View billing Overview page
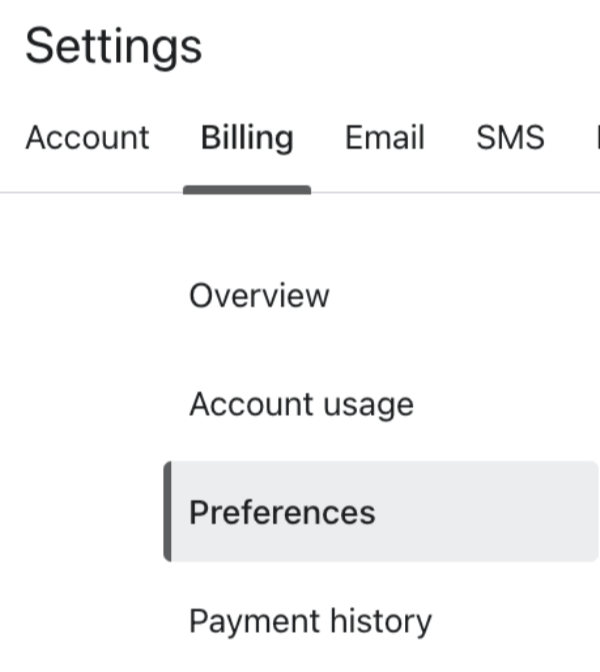Image resolution: width=600 pixels, height=672 pixels. (259, 296)
